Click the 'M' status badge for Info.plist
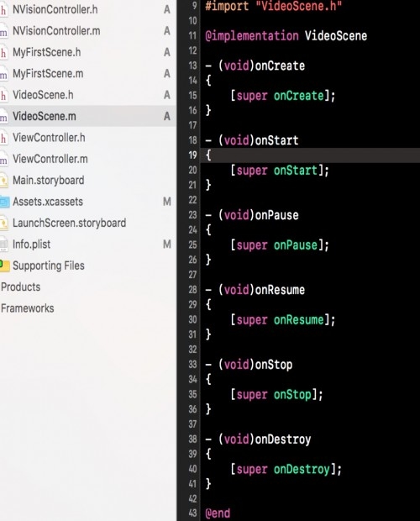The width and height of the screenshot is (420, 521). (167, 245)
